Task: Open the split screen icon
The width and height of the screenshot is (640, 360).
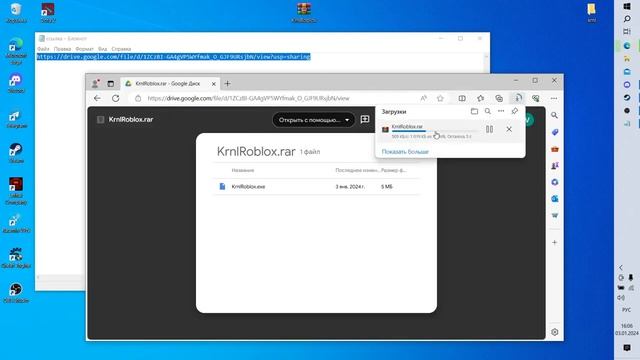Action: 462,98
